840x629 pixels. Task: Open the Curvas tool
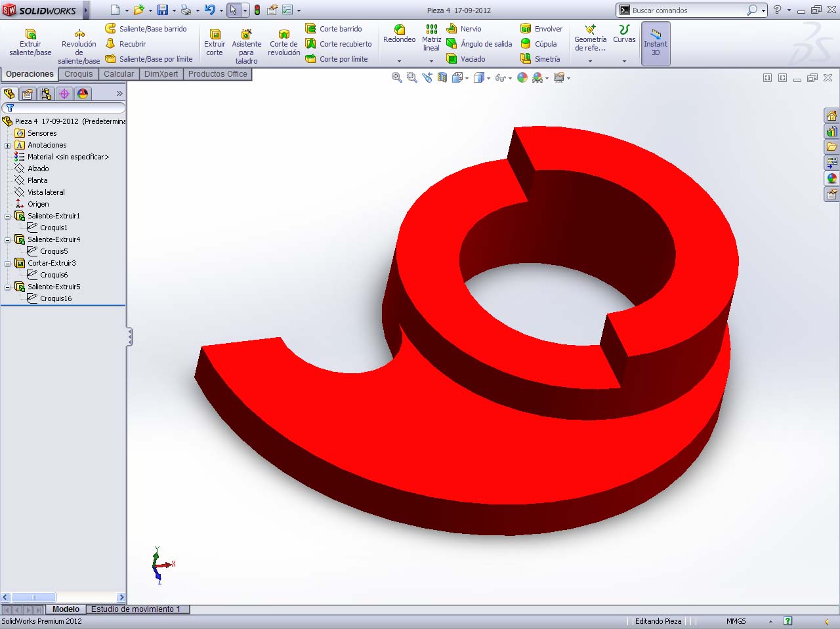(624, 34)
